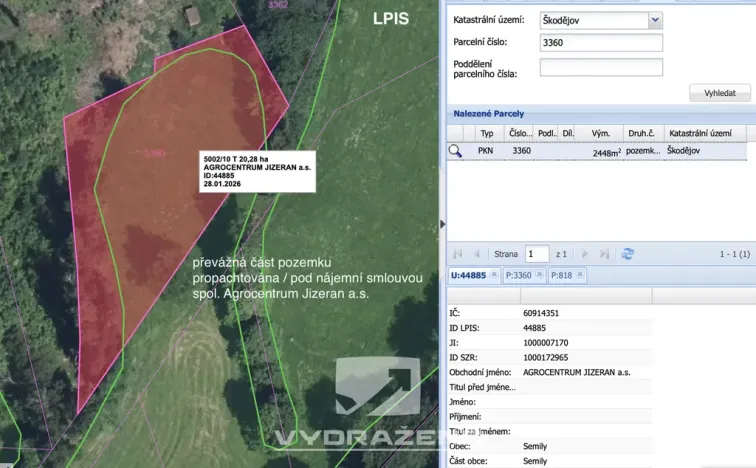Sort by the Výměra column header
The height and width of the screenshot is (468, 756).
click(x=600, y=133)
